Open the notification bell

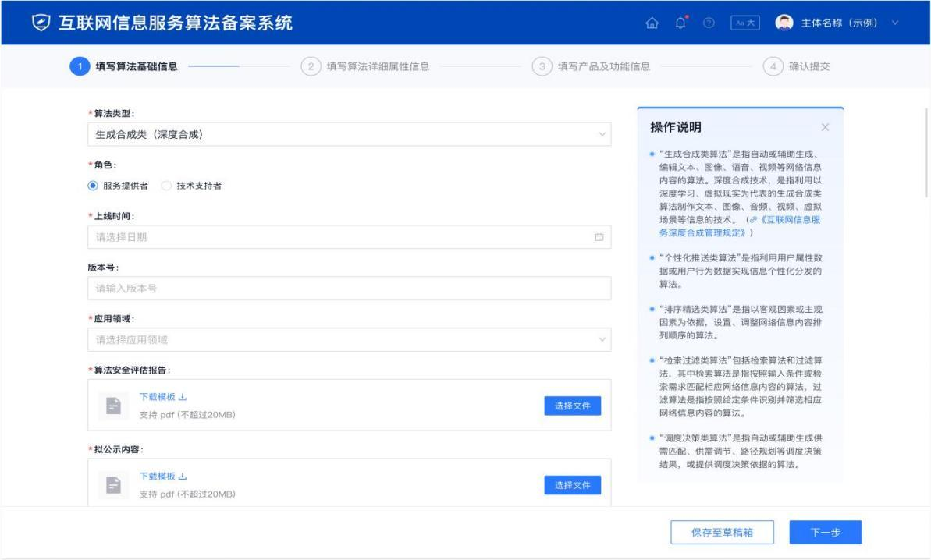pos(680,23)
